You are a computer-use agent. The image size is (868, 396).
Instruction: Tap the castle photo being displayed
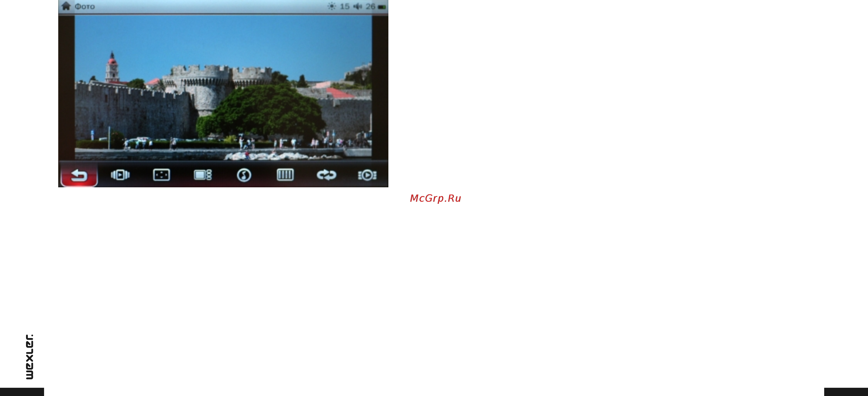[223, 88]
